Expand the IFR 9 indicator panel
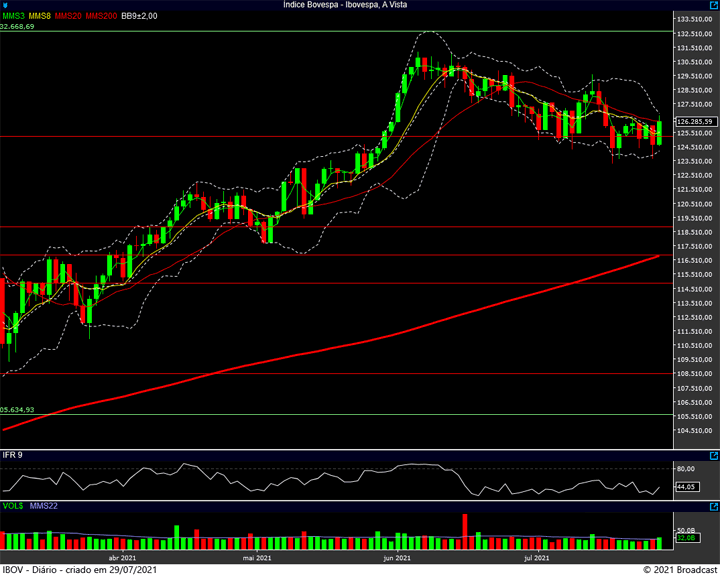This screenshot has width=720, height=575. (713, 457)
